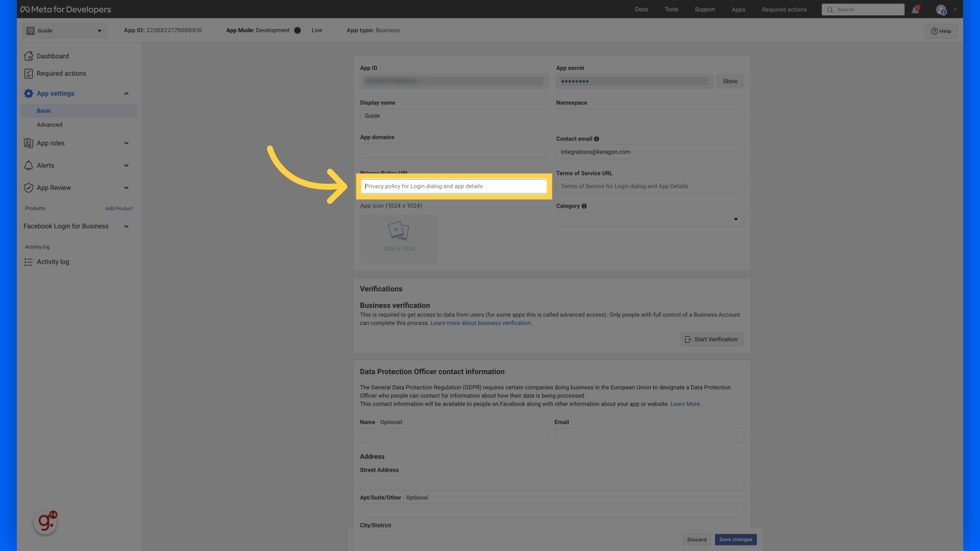Collapse the App settings section
This screenshot has height=551, width=980.
pyautogui.click(x=127, y=93)
